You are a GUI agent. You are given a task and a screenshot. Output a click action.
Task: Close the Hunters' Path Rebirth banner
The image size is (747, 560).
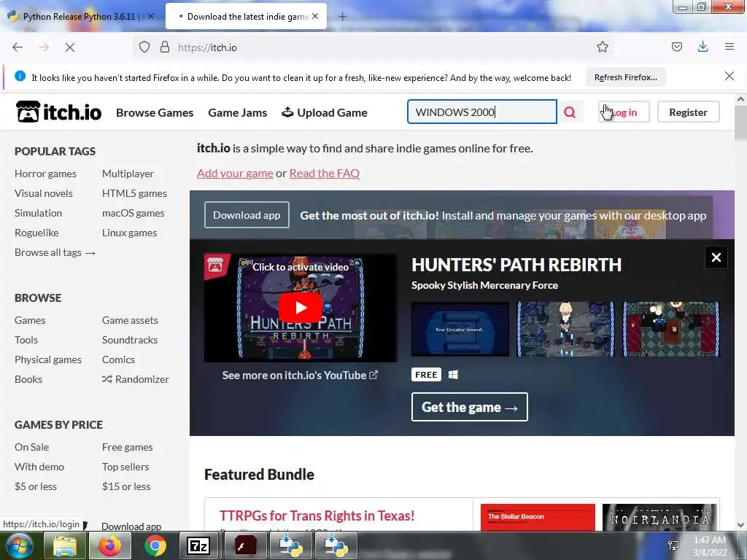click(716, 257)
